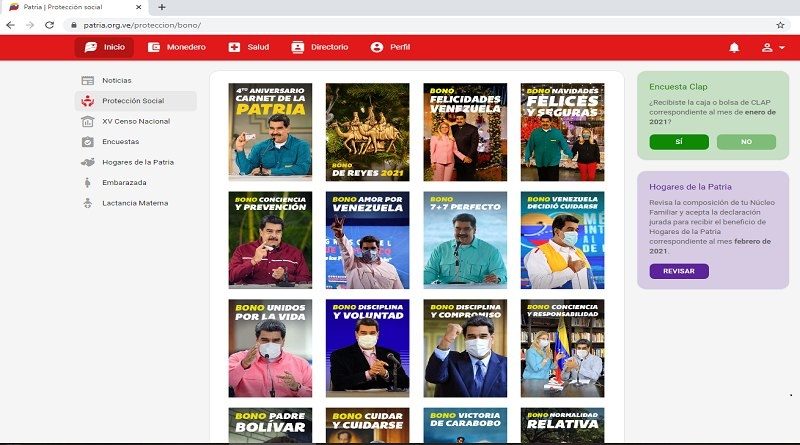This screenshot has width=800, height=445.
Task: Answer NO to the Encuesta Clap
Action: coord(746,142)
